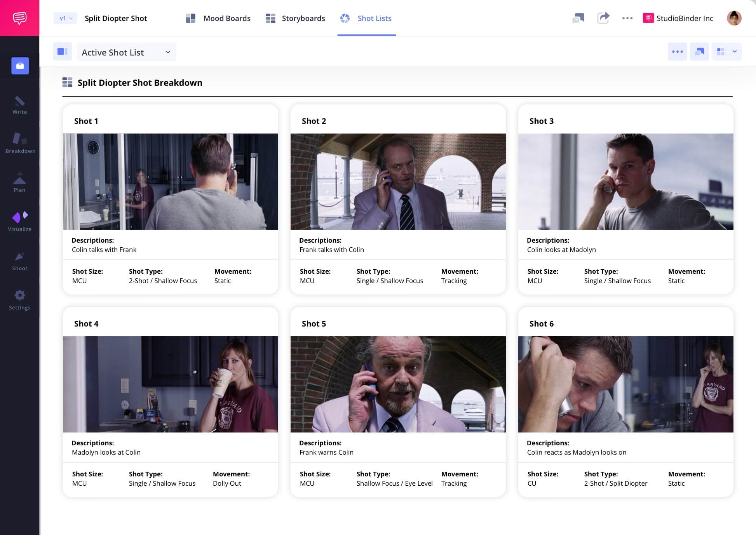Click the Split Diopter Shot project title
This screenshot has height=535, width=756.
[x=116, y=18]
